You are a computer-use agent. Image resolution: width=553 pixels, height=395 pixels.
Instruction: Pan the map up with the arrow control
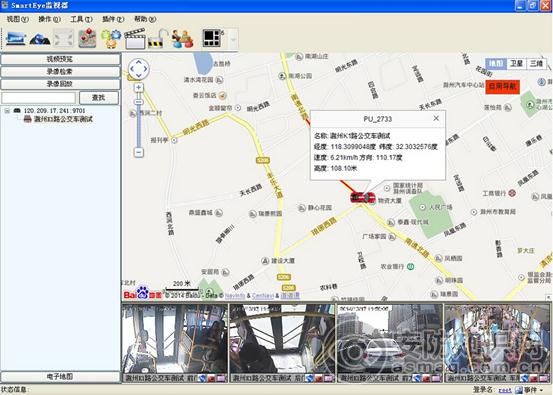pyautogui.click(x=139, y=62)
